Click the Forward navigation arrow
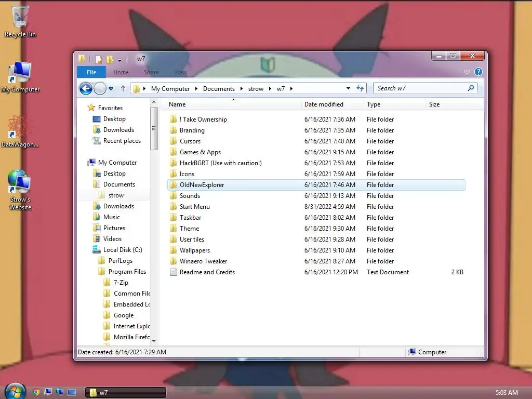 point(100,89)
